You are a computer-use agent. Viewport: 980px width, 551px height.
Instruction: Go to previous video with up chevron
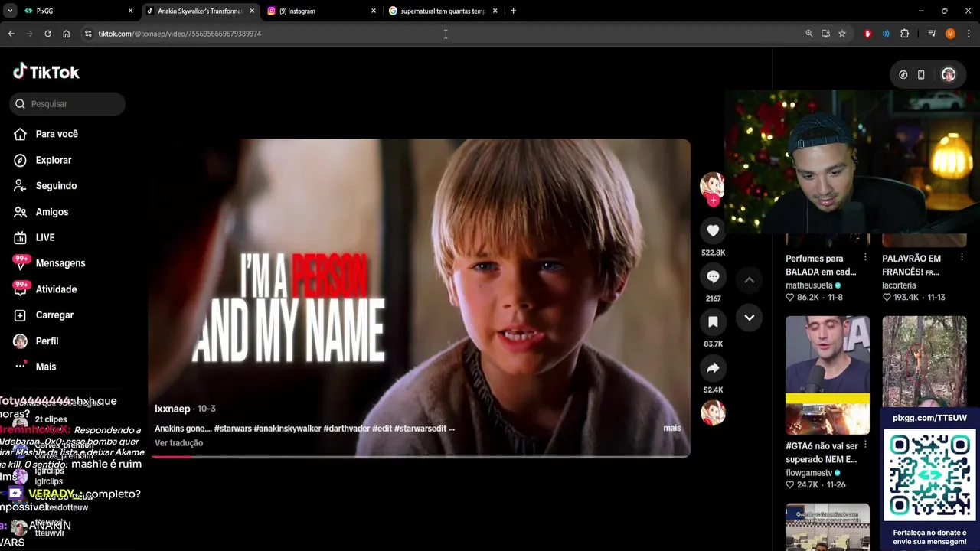coord(750,280)
